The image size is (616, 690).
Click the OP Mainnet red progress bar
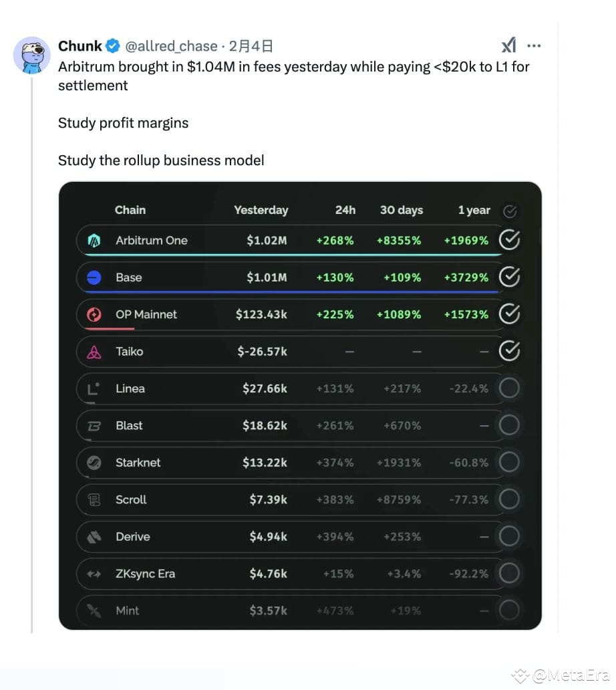coord(110,329)
